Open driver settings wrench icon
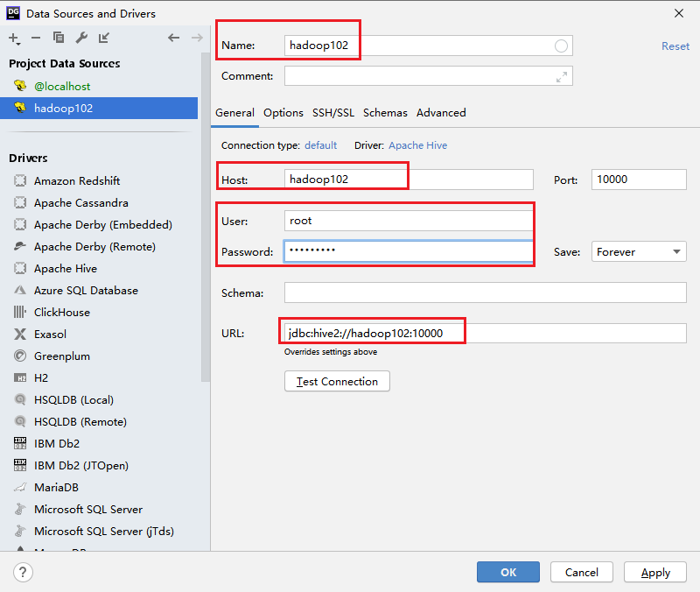 (x=81, y=38)
